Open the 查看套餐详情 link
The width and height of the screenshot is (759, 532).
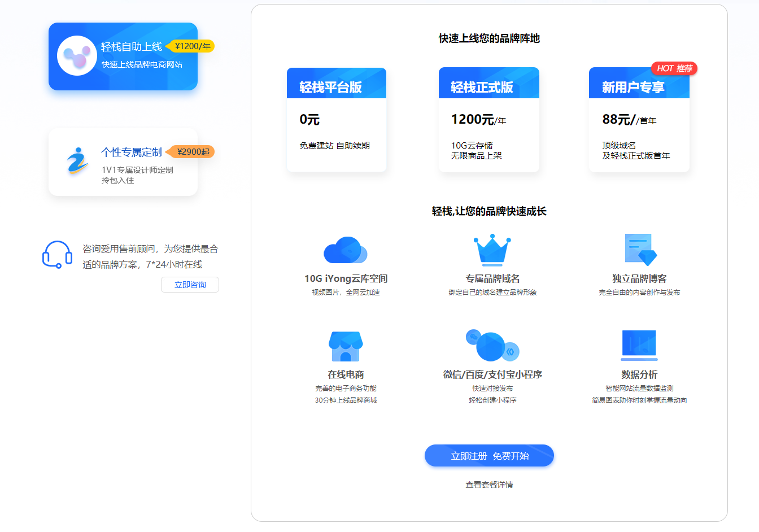[489, 485]
